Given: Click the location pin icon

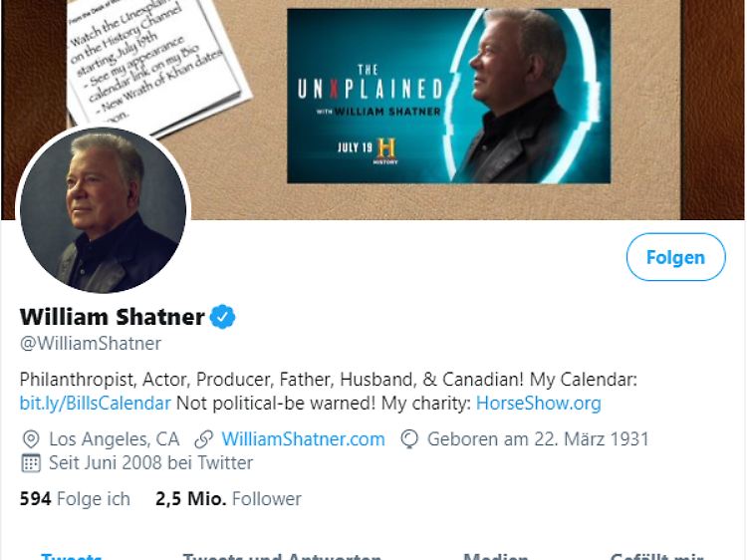Looking at the screenshot, I should coord(31,439).
